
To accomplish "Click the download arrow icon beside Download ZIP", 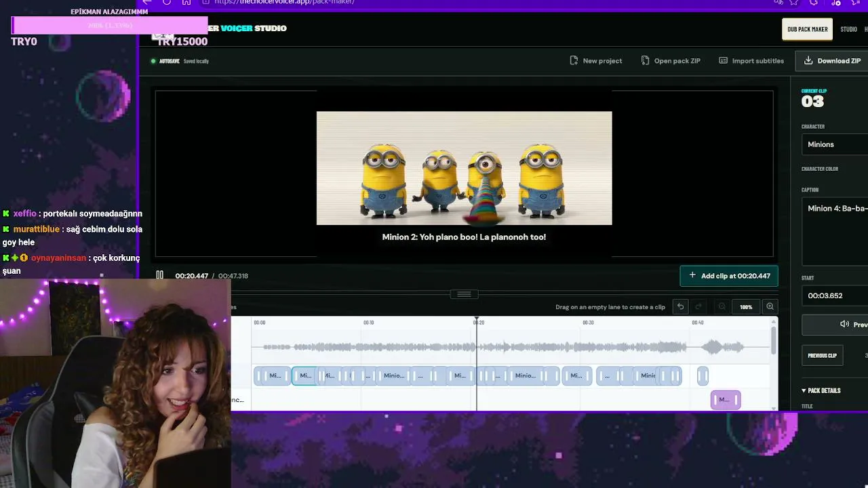I will pyautogui.click(x=808, y=60).
